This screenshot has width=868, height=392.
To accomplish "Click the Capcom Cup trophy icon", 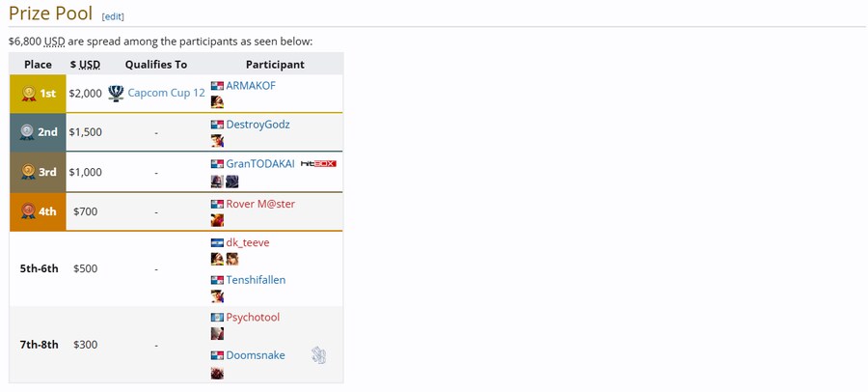I will point(116,94).
